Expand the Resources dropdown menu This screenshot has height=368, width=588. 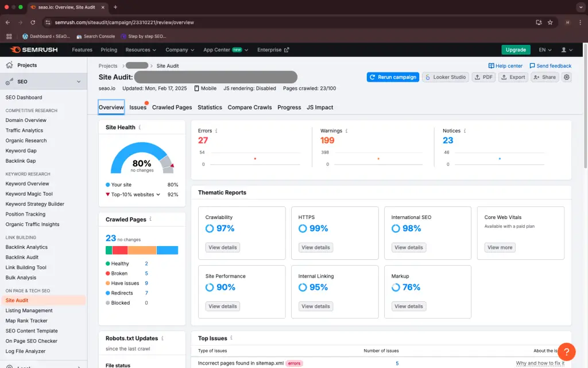point(141,49)
